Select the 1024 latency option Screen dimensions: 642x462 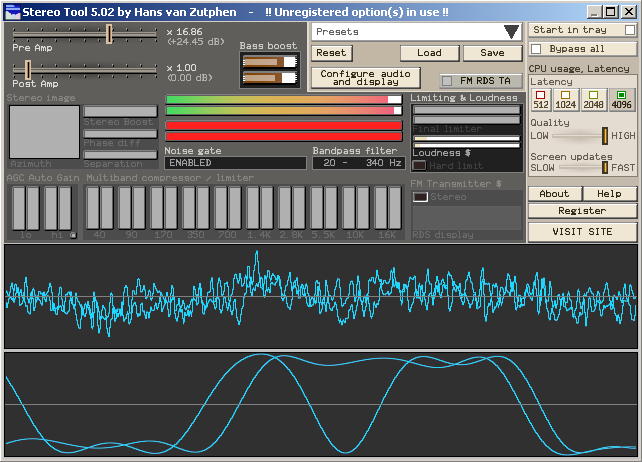[x=565, y=100]
